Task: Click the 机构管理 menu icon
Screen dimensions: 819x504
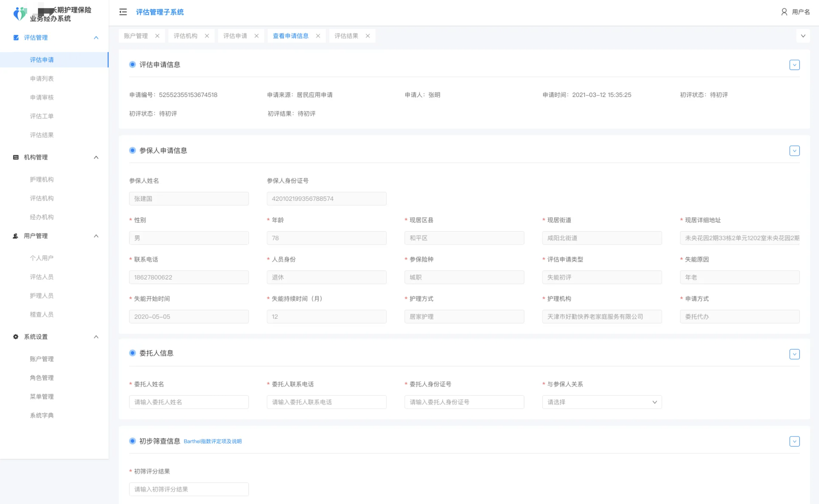Action: (16, 157)
